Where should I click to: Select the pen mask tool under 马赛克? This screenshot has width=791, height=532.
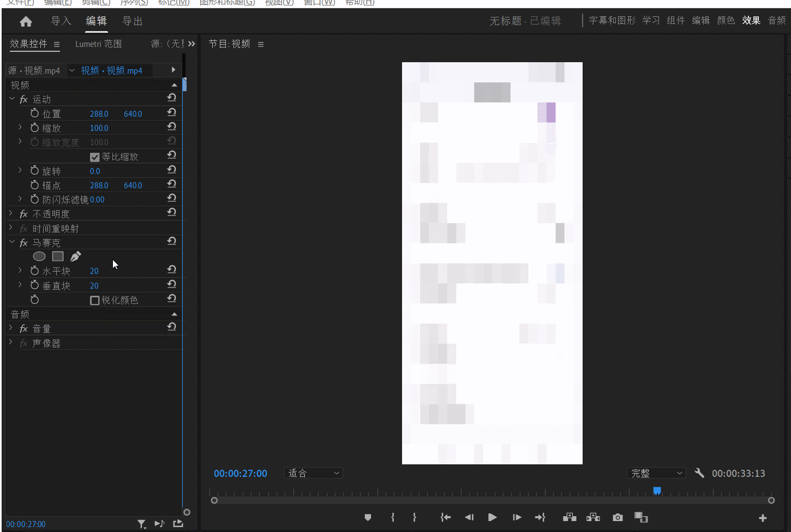pos(76,256)
